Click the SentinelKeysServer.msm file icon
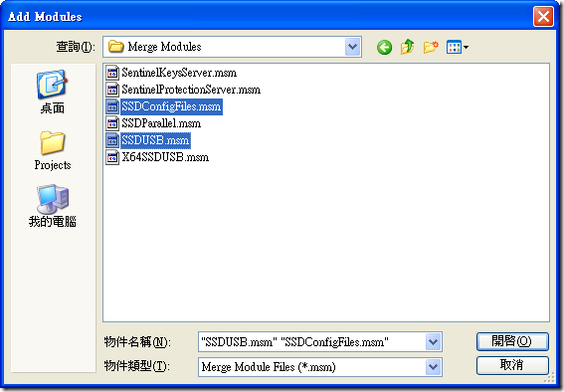This screenshot has width=564, height=392. point(112,73)
